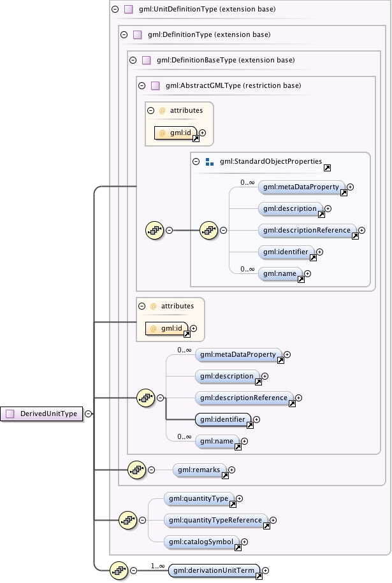Image resolution: width=392 pixels, height=583 pixels.
Task: Click the reference arrow on gml:quantityTypeReference
Action: coord(266,526)
